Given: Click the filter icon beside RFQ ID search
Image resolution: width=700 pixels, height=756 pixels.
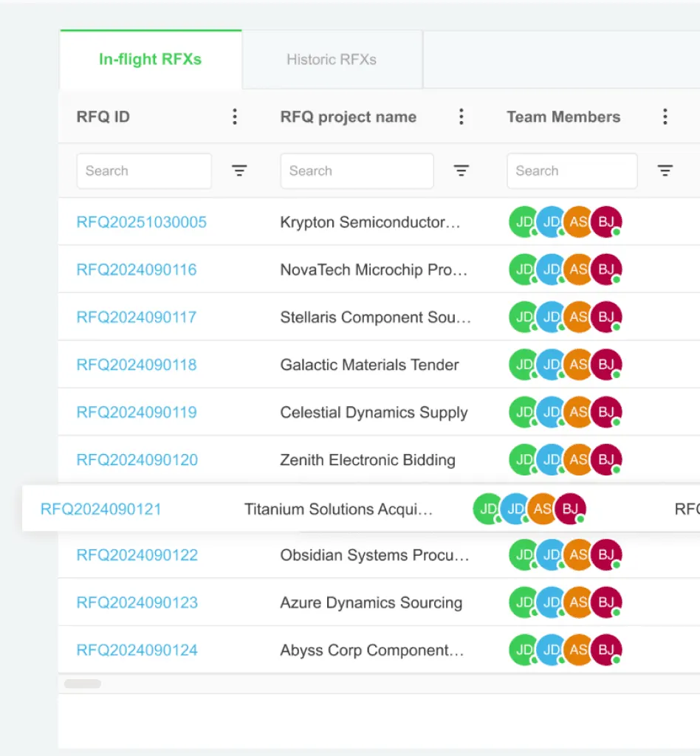Looking at the screenshot, I should pos(239,171).
